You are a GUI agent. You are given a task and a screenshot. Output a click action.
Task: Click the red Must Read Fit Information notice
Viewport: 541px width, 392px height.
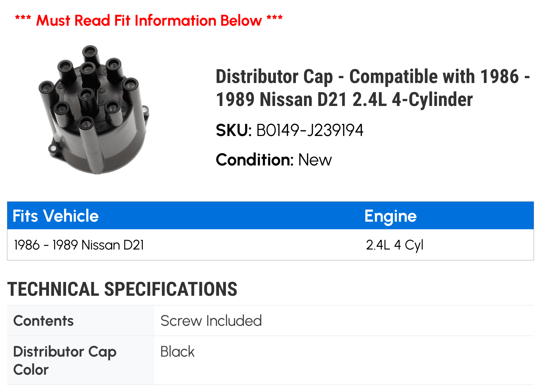tap(149, 21)
